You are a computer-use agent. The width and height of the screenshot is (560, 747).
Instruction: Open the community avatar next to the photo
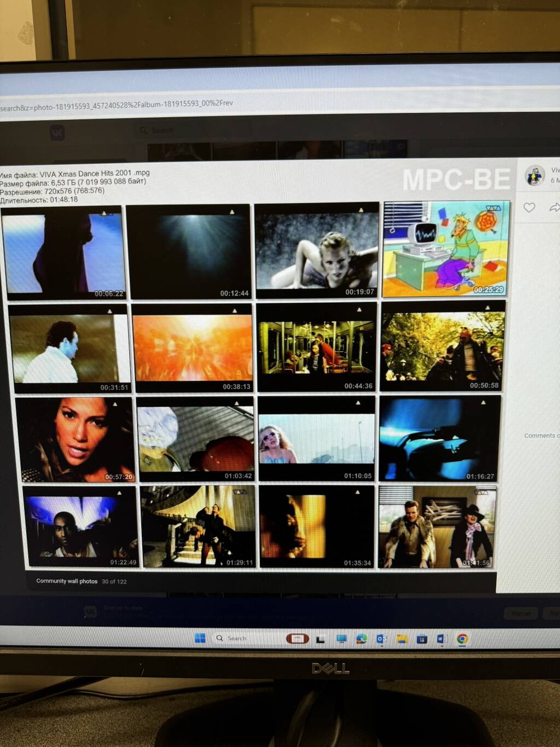pyautogui.click(x=534, y=175)
